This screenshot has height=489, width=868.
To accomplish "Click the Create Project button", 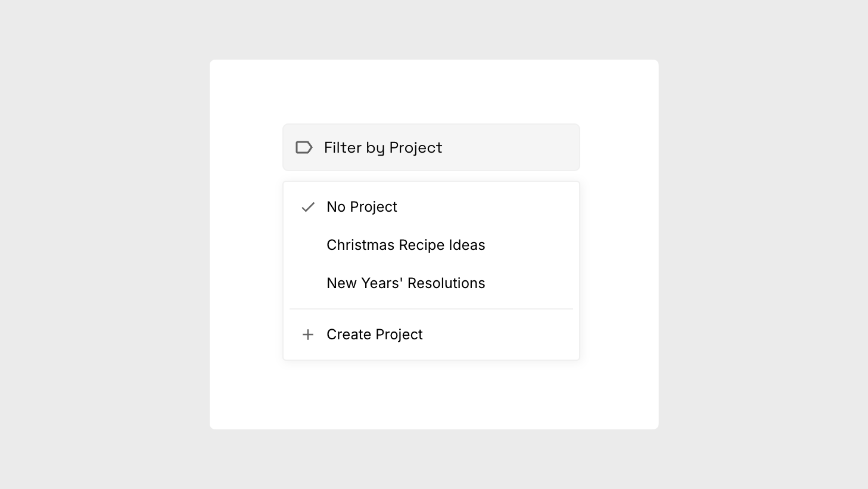I will tap(374, 335).
